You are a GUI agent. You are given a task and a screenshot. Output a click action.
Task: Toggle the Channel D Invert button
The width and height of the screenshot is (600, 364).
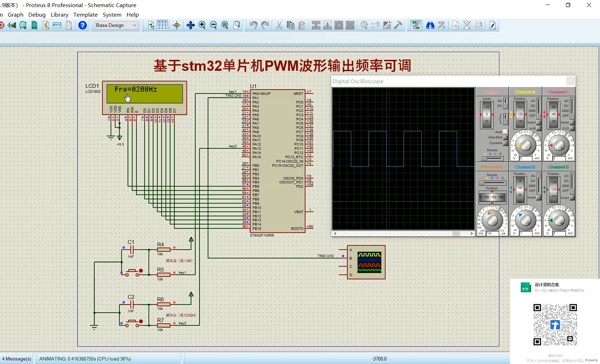pos(572,198)
